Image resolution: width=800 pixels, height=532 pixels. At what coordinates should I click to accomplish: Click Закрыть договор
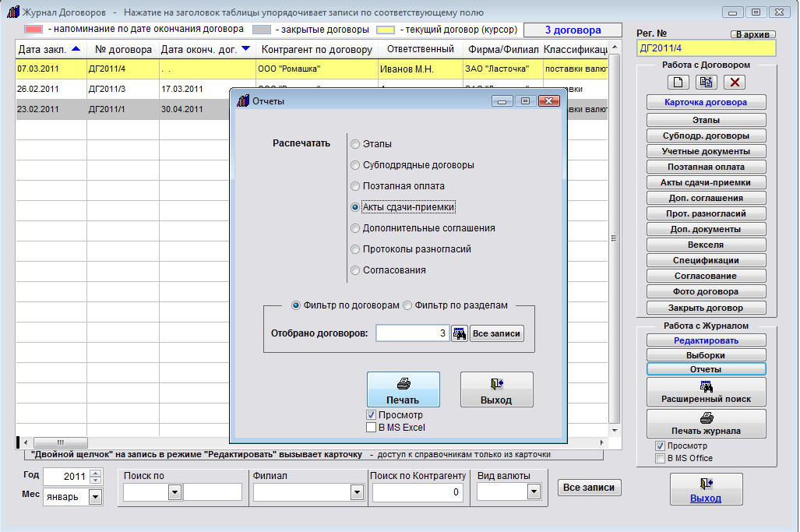tap(706, 308)
